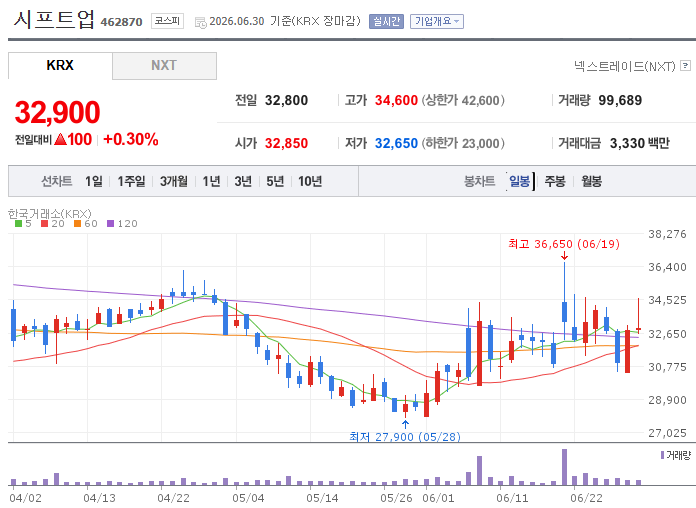This screenshot has height=508, width=696.
Task: Select the 3개월 line chart period
Action: pos(174,181)
